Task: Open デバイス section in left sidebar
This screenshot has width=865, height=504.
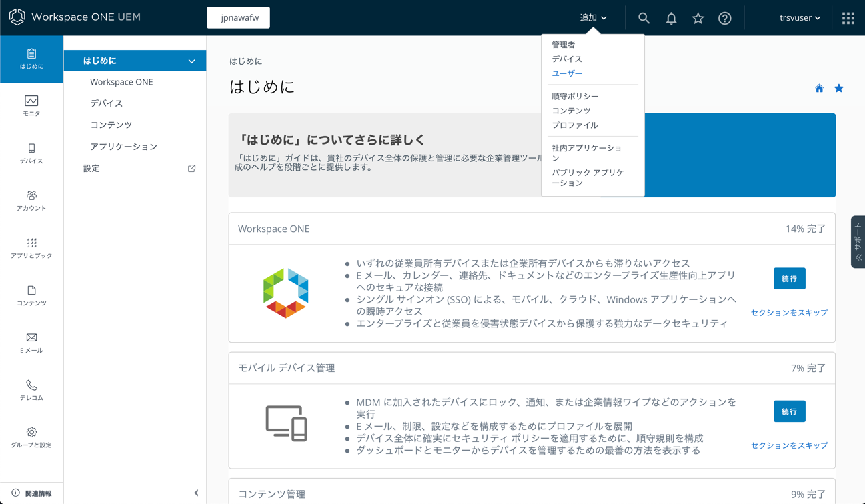Action: click(31, 153)
